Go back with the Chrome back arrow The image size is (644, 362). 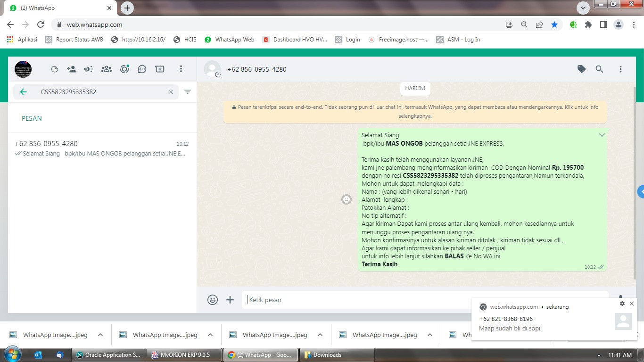pyautogui.click(x=10, y=25)
